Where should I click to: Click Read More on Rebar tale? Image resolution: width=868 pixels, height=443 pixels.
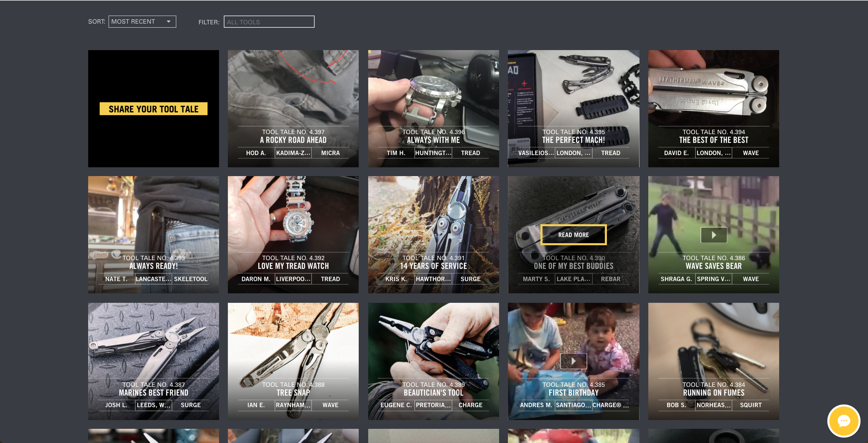[x=573, y=235]
